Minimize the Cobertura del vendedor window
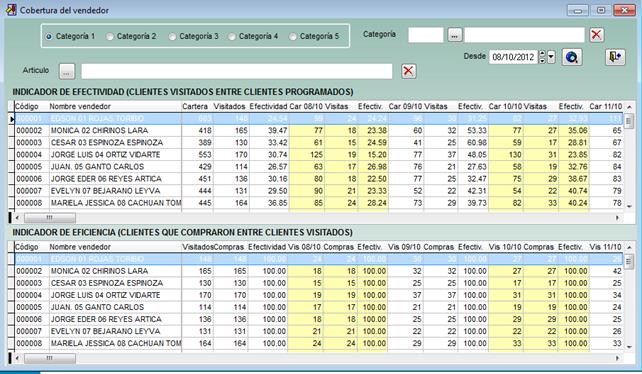The height and width of the screenshot is (374, 642). coord(578,10)
